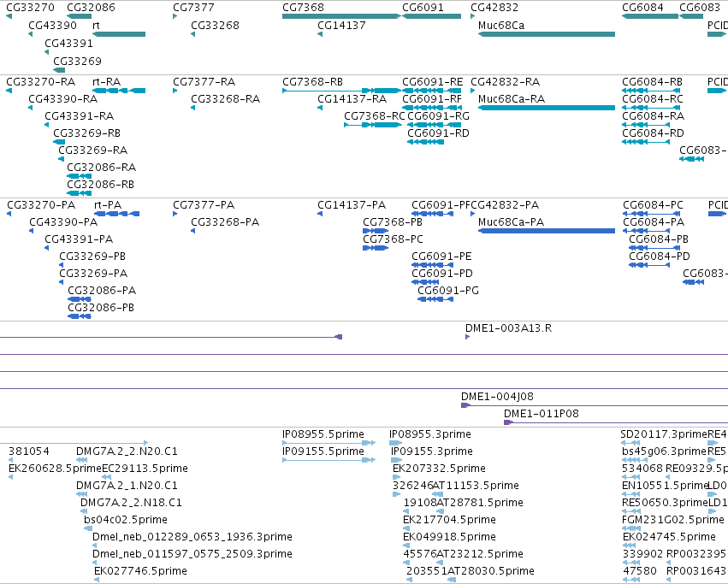Select the CG43391 gene label
This screenshot has height=584, width=728.
tap(68, 43)
